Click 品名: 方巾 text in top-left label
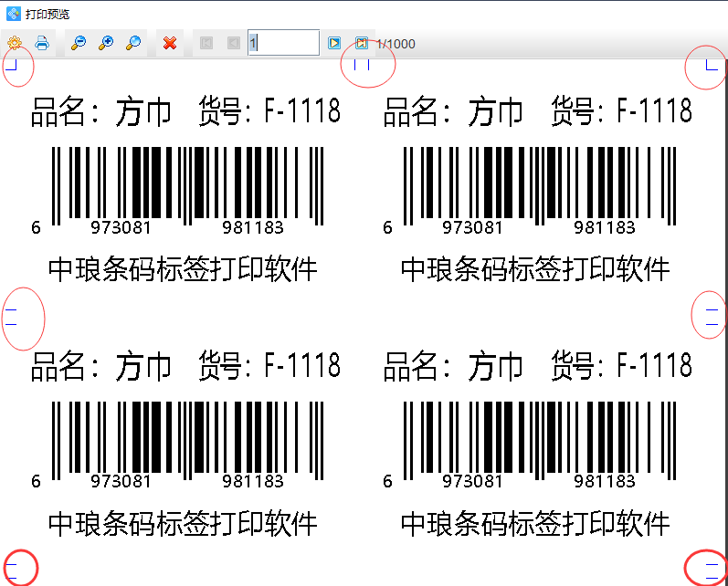This screenshot has width=728, height=586. [101, 111]
